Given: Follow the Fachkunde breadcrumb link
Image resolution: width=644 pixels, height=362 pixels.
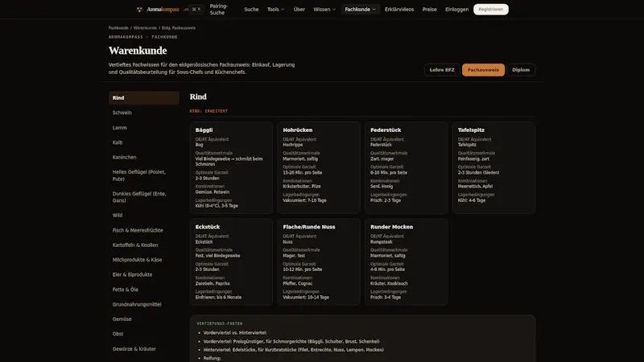Looking at the screenshot, I should click(x=118, y=28).
